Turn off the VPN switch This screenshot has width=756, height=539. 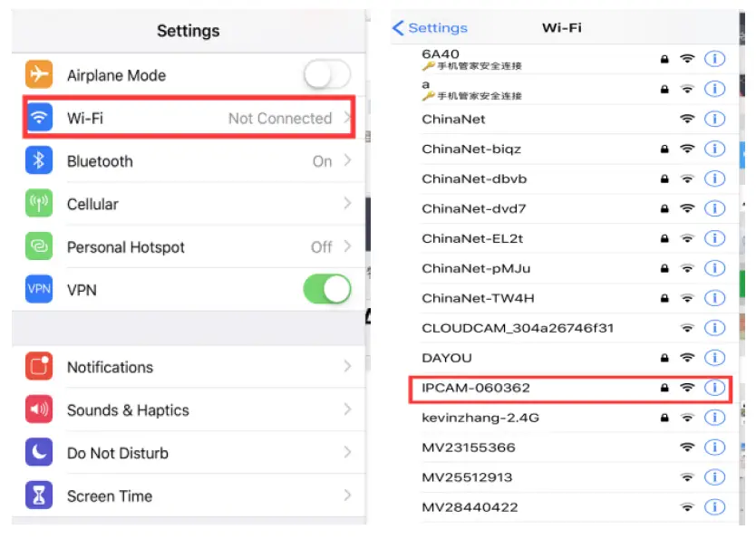pos(326,290)
